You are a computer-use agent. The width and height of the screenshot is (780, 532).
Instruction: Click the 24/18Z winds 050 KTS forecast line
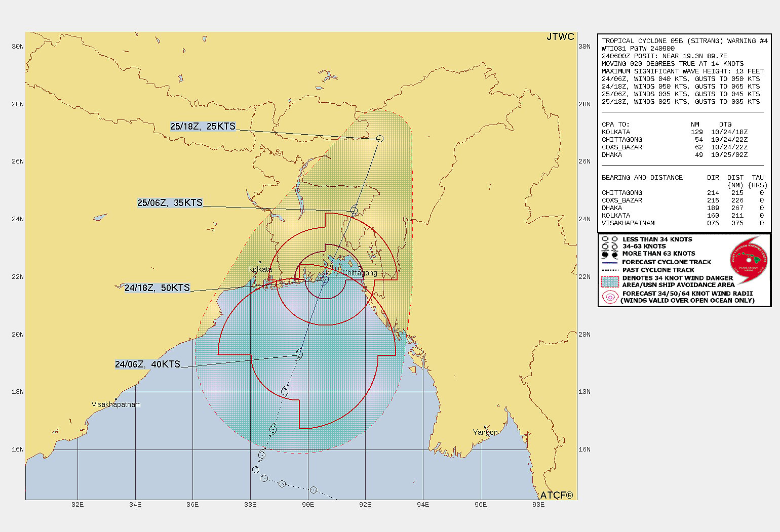click(x=681, y=87)
